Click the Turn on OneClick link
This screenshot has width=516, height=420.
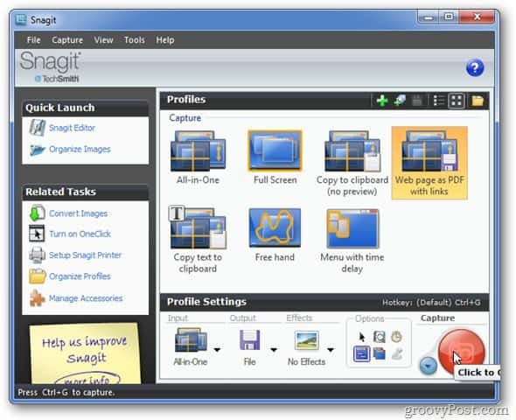pos(80,234)
